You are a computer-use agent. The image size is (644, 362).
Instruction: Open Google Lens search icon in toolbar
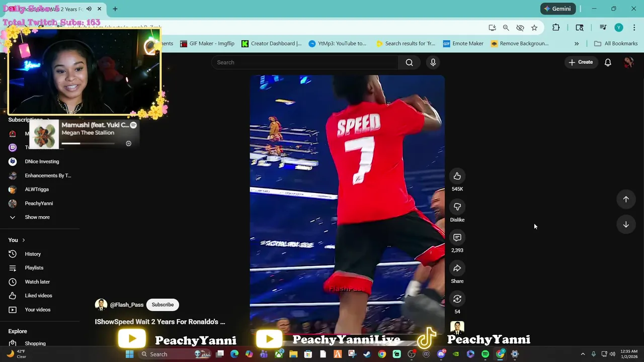580,28
